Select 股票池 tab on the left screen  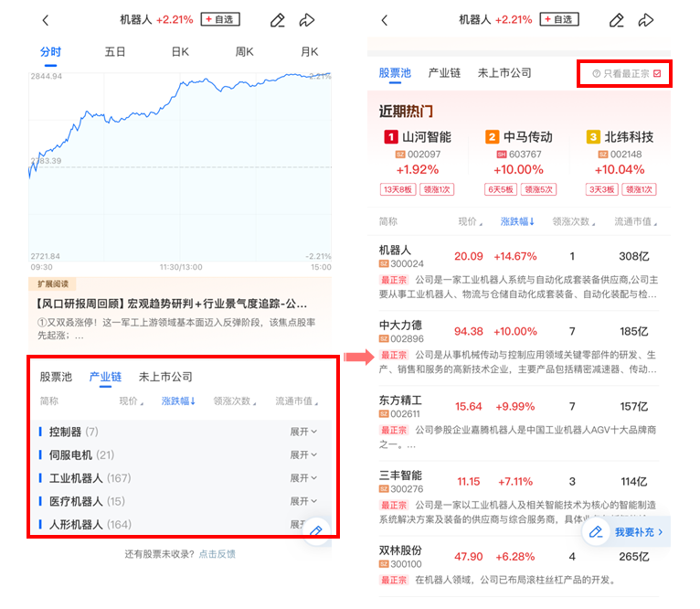tap(56, 377)
